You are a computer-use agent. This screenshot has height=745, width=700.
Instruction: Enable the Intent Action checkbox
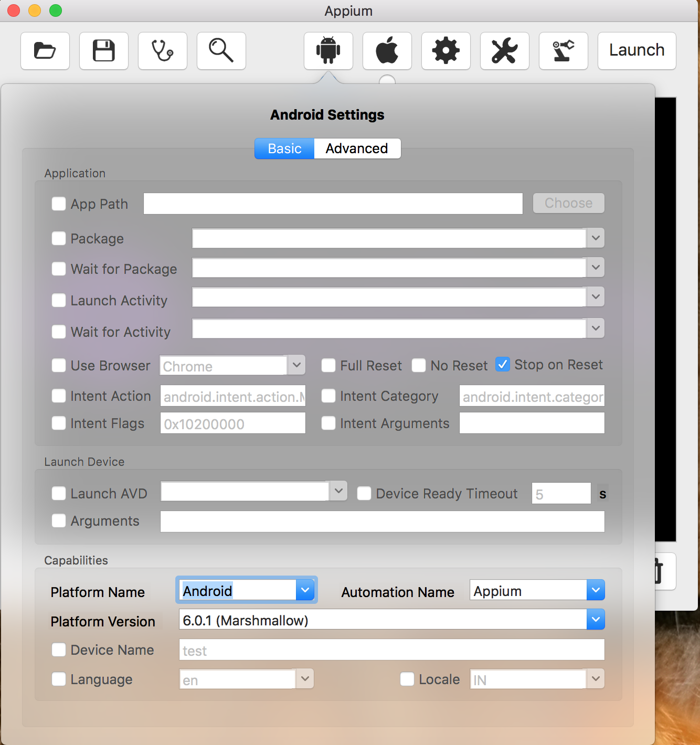coord(59,396)
